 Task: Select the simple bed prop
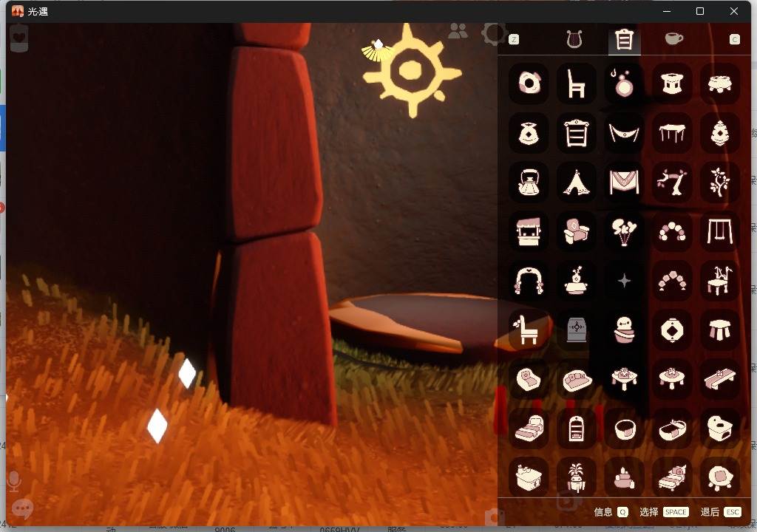pyautogui.click(x=529, y=429)
